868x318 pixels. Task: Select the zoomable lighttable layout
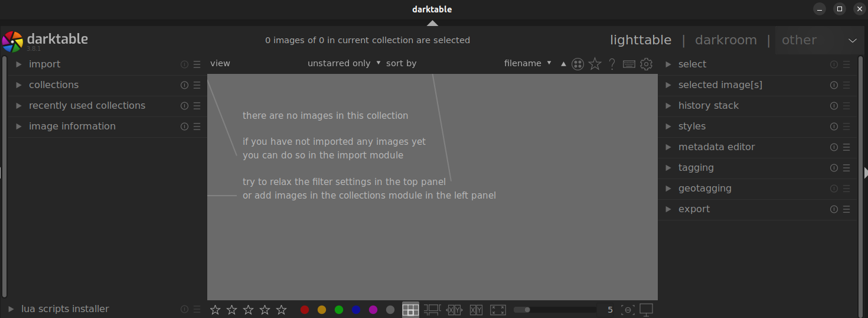click(432, 310)
